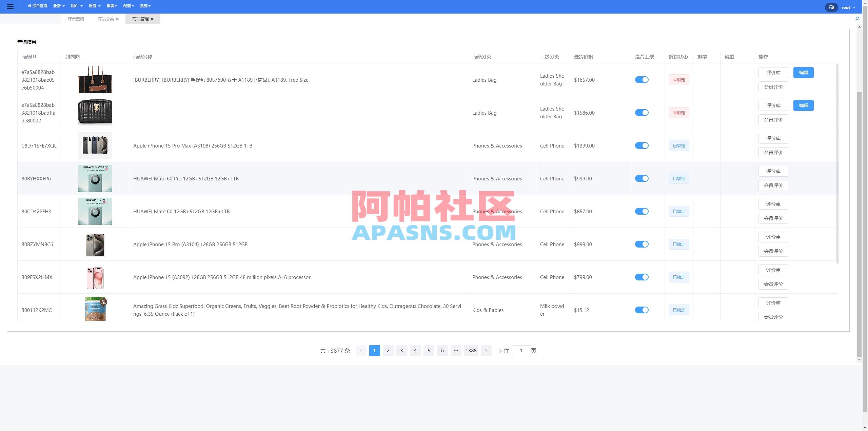Open the 财务 dropdown menu
Viewport: 868px width, 431px height.
click(94, 6)
